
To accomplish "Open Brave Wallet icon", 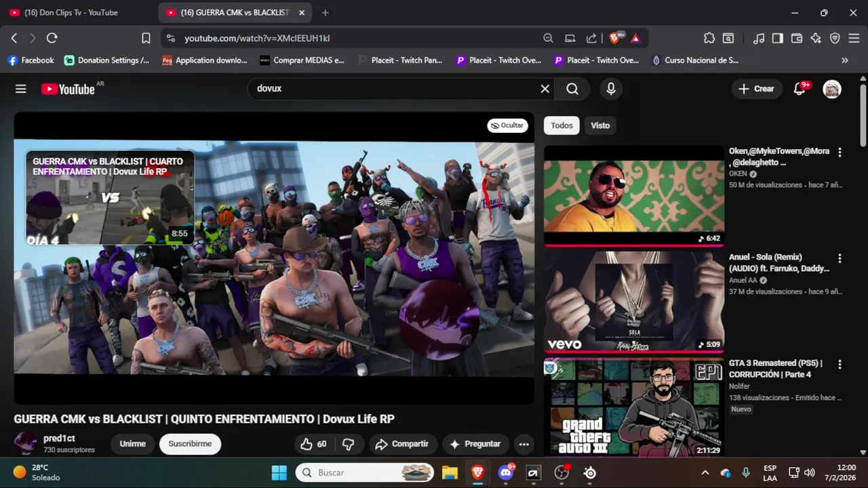I will coord(797,38).
